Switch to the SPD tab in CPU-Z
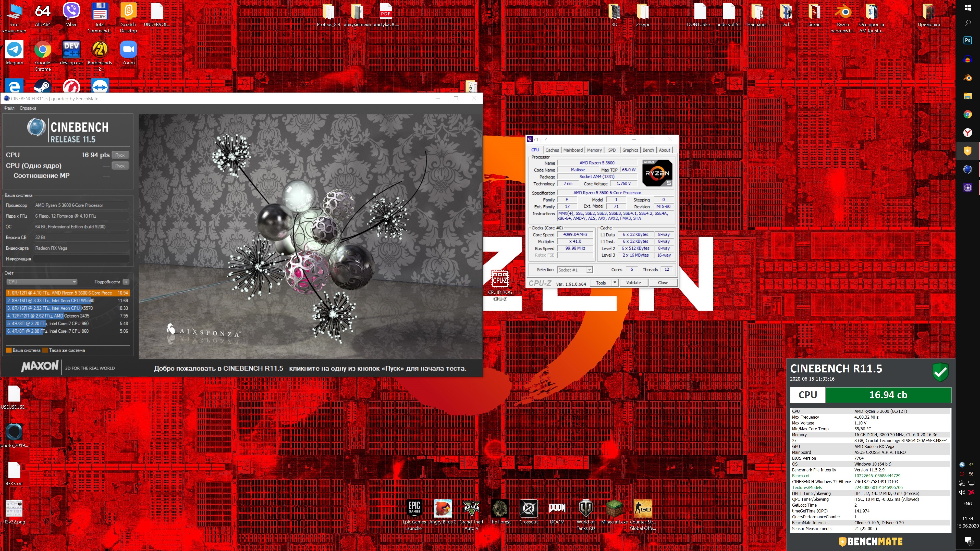 pos(612,150)
